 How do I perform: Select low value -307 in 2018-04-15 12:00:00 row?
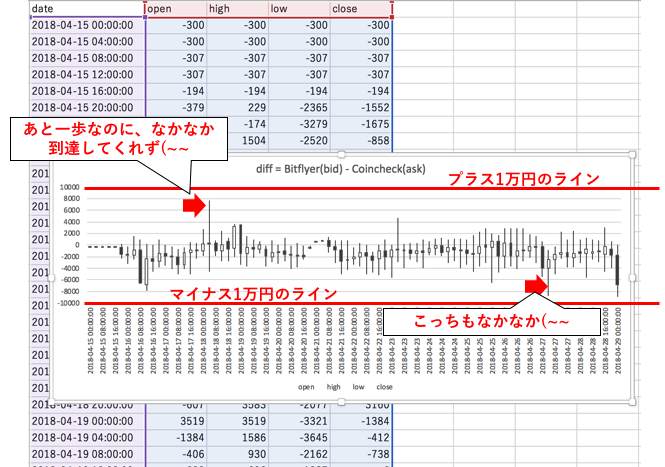point(299,75)
